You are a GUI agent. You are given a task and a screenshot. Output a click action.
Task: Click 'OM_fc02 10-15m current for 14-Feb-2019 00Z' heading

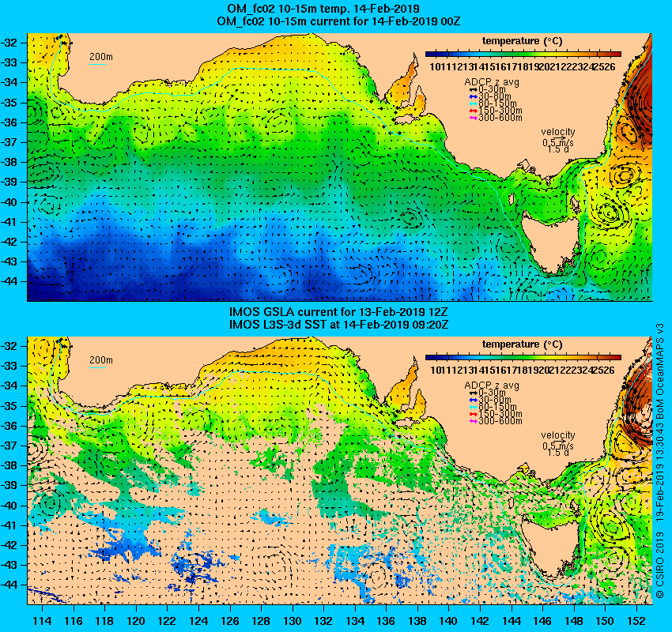[338, 21]
